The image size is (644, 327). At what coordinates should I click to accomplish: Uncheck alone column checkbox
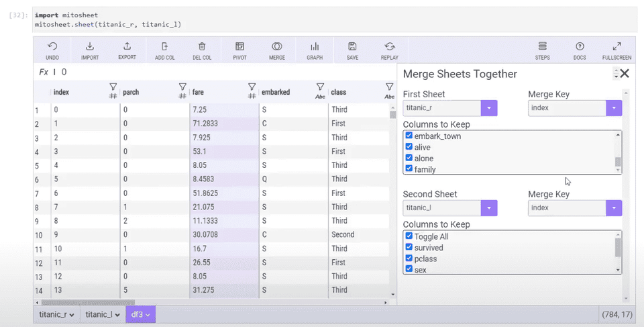click(409, 158)
